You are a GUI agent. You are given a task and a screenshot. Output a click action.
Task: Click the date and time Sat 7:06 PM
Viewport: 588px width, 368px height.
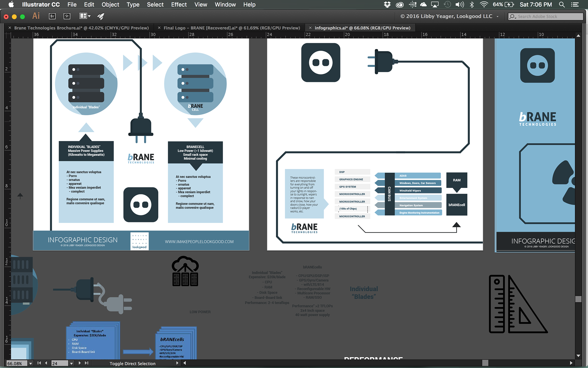point(536,5)
